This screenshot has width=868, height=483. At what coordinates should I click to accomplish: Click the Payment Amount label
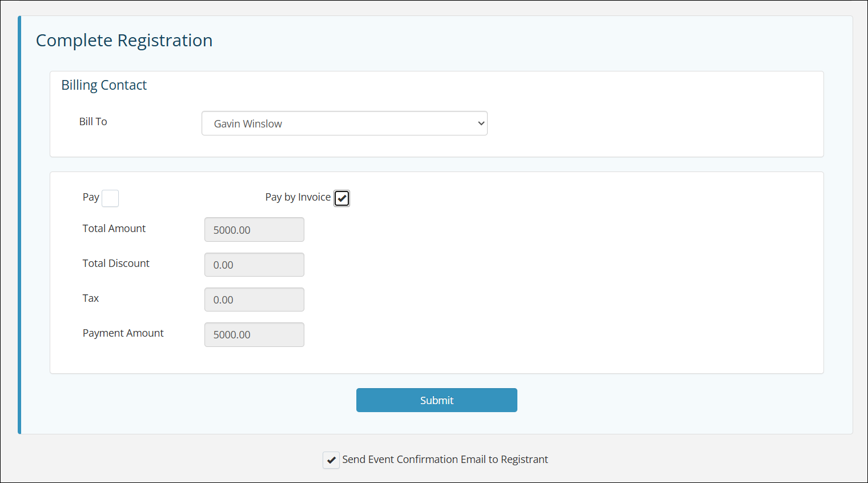click(x=123, y=333)
